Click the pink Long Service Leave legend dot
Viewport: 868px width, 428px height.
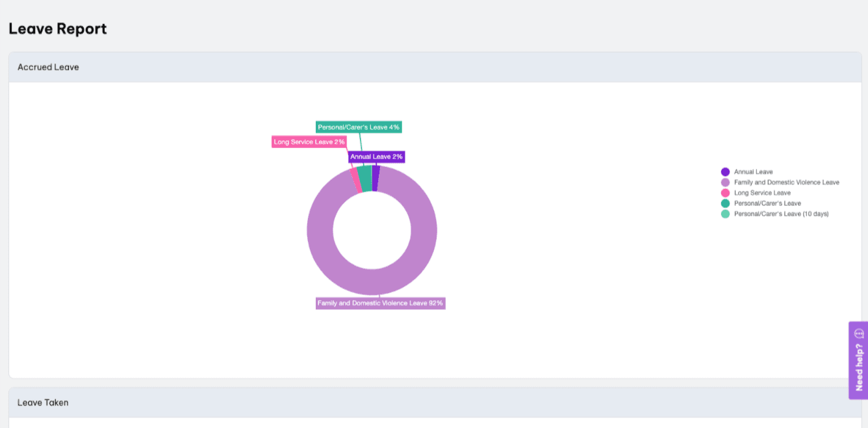(x=725, y=193)
